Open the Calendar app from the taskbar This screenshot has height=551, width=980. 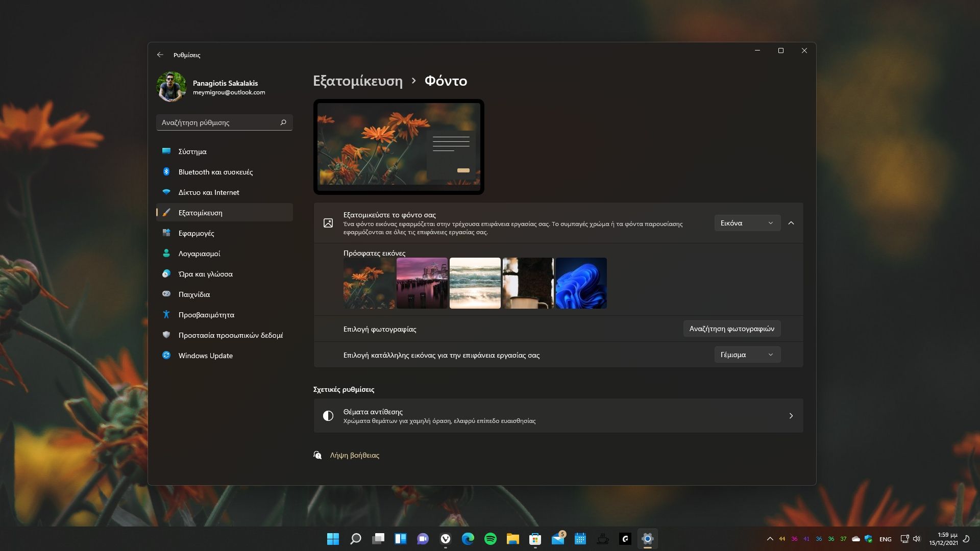click(580, 539)
